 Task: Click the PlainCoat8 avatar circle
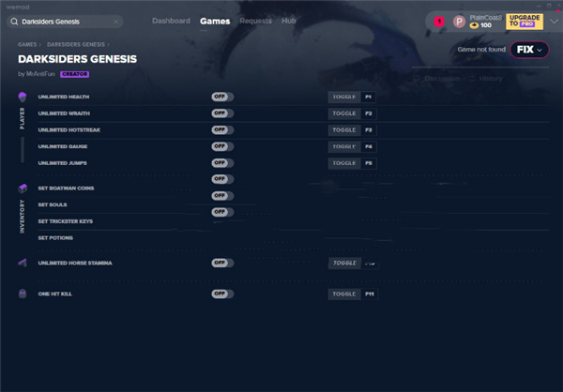459,22
